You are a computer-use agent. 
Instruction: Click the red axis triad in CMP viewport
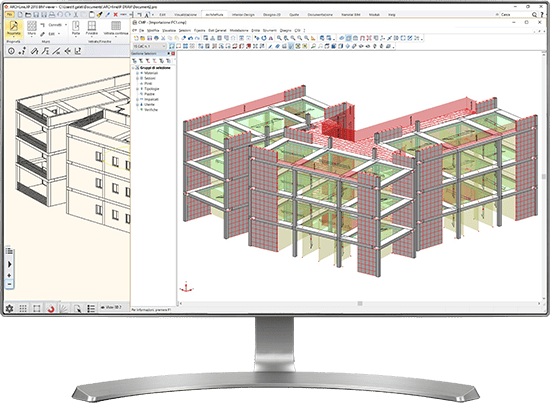[x=186, y=287]
